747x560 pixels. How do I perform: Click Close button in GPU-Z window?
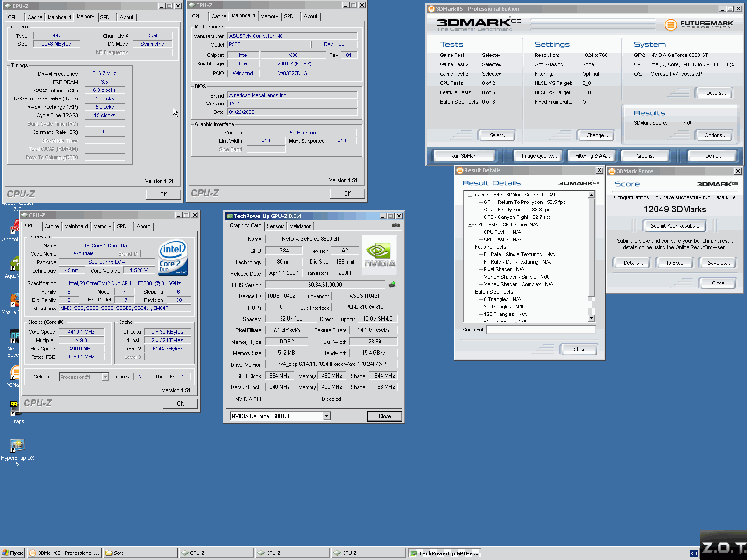tap(385, 416)
